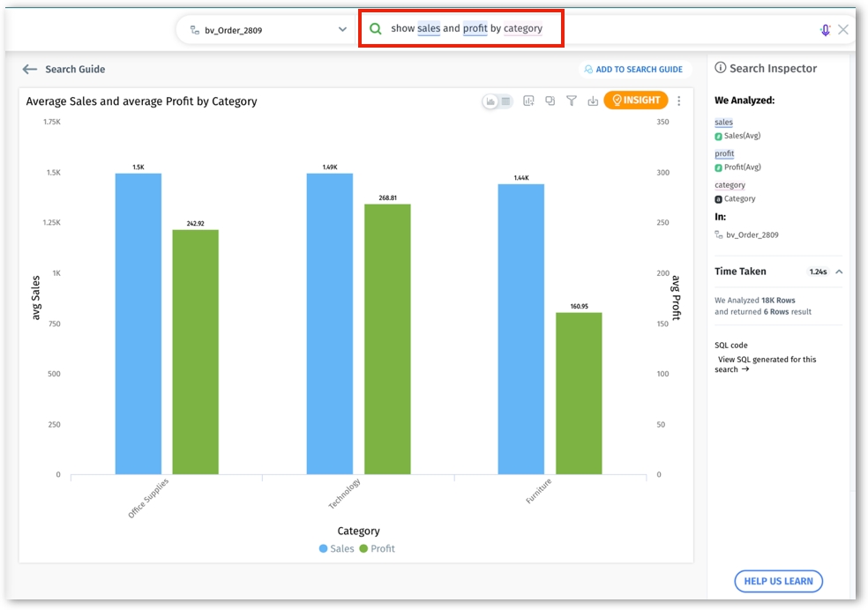Open the three-dot more options menu
Image resolution: width=868 pixels, height=610 pixels.
tap(679, 101)
